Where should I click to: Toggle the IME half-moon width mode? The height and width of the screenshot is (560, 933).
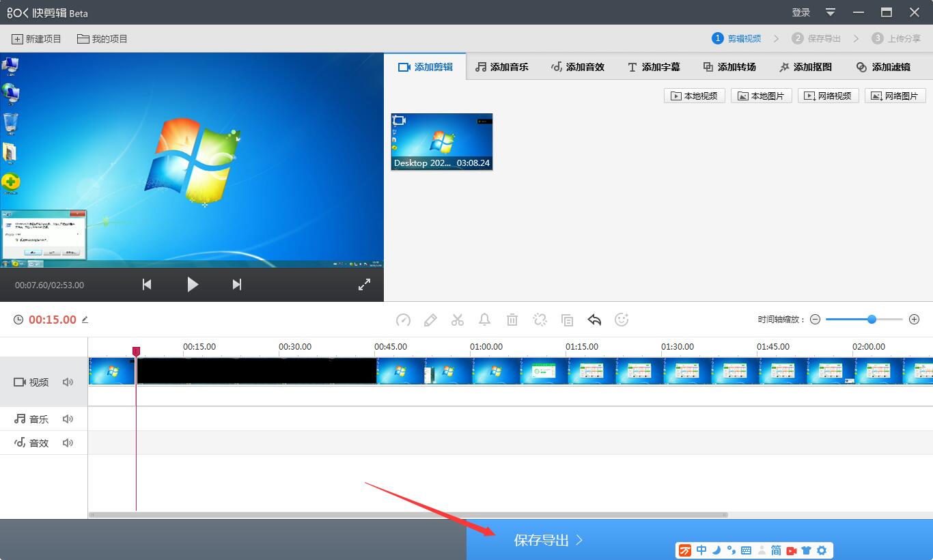(x=716, y=550)
